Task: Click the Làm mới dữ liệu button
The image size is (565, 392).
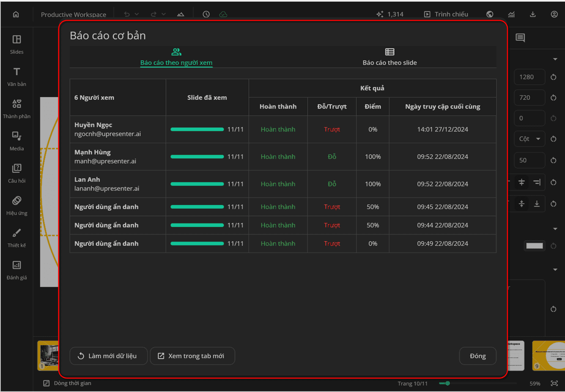Action: point(109,356)
